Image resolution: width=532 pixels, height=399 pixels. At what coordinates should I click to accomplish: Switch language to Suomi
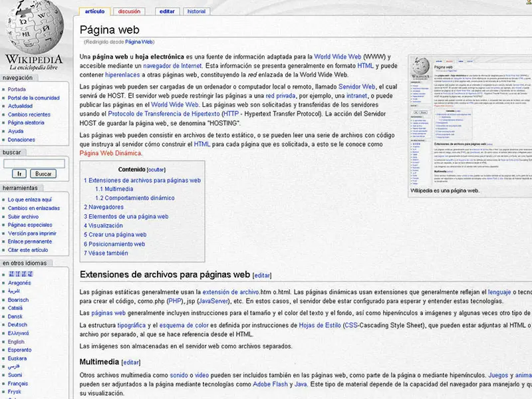tap(15, 375)
